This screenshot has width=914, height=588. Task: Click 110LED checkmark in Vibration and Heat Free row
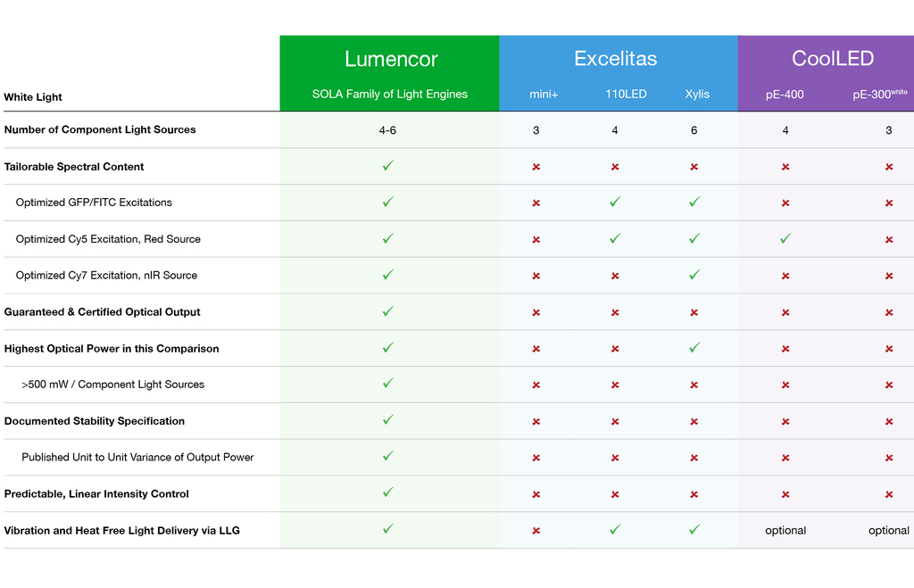coord(615,530)
